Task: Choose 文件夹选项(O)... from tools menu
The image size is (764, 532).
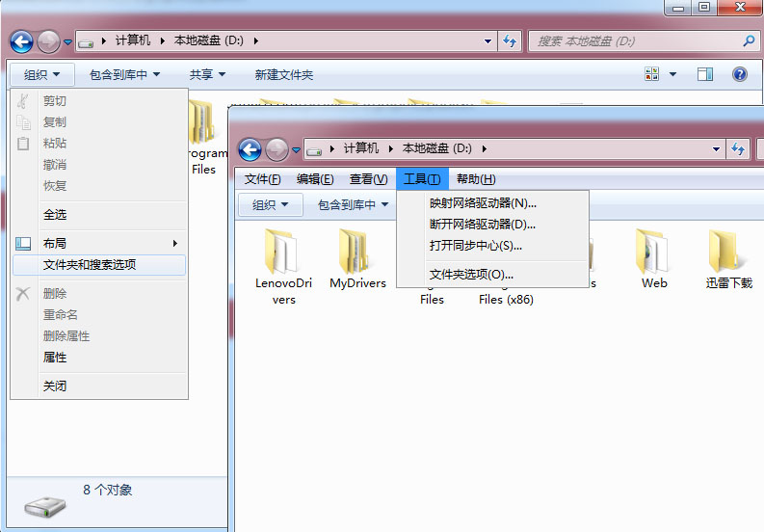Action: point(492,275)
